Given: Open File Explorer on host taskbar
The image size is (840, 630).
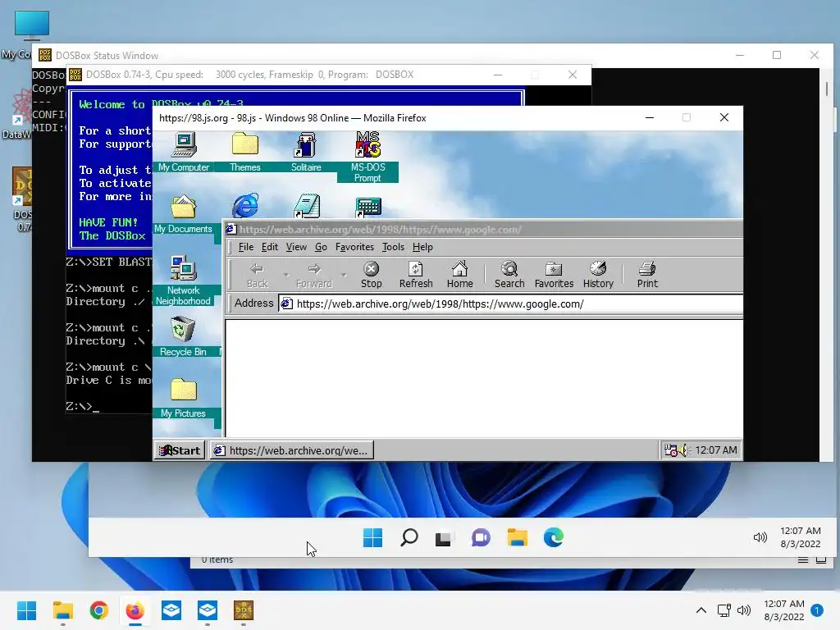Looking at the screenshot, I should tap(62, 610).
